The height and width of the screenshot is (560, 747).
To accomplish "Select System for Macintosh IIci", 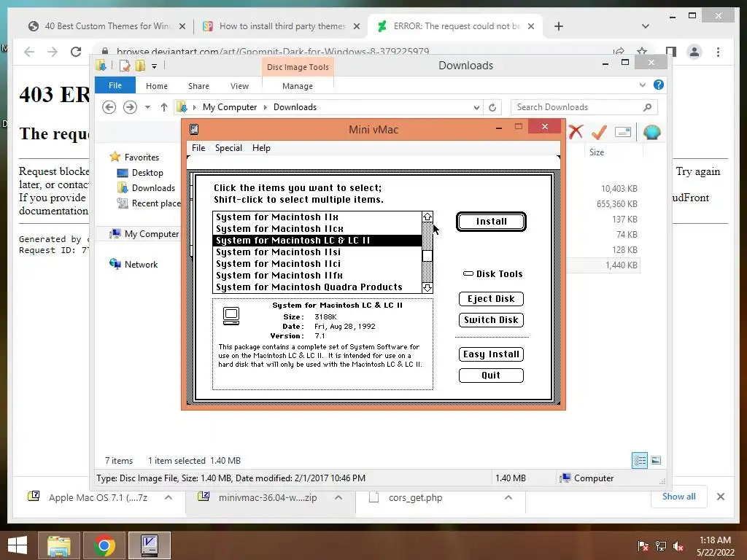I will point(317,264).
